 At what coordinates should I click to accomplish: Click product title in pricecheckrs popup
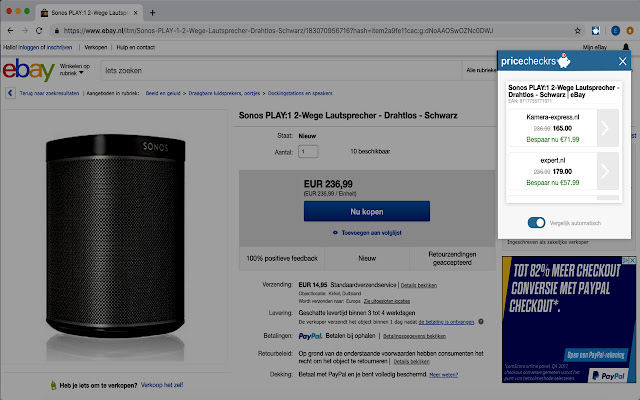tap(563, 91)
